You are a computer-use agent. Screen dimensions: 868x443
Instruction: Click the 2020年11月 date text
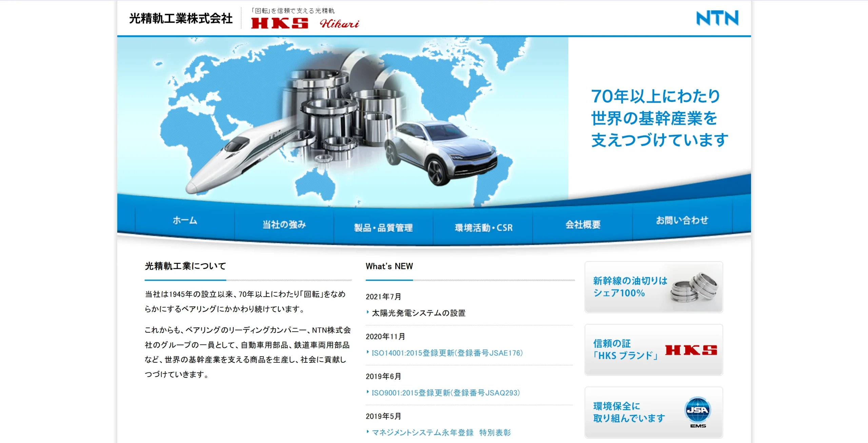[386, 337]
